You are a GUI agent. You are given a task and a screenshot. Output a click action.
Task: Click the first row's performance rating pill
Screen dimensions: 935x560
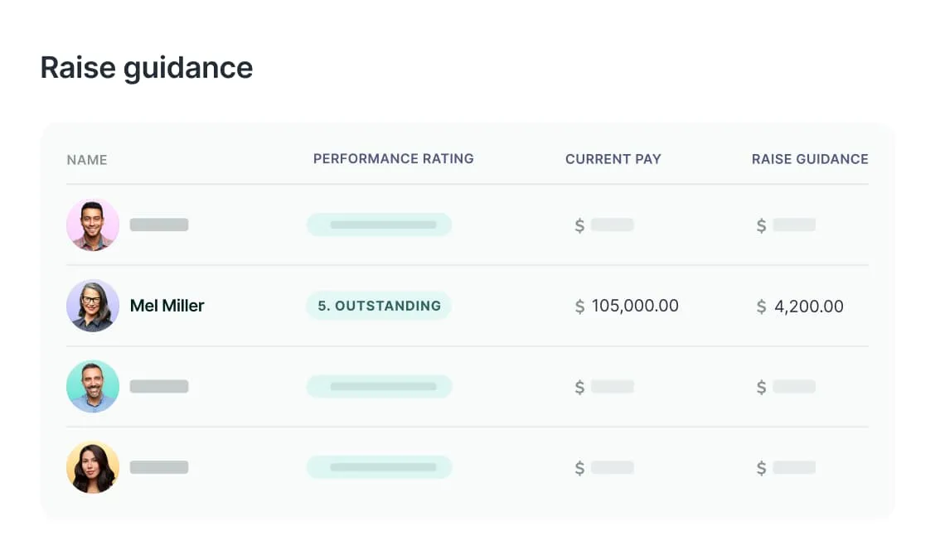[379, 224]
